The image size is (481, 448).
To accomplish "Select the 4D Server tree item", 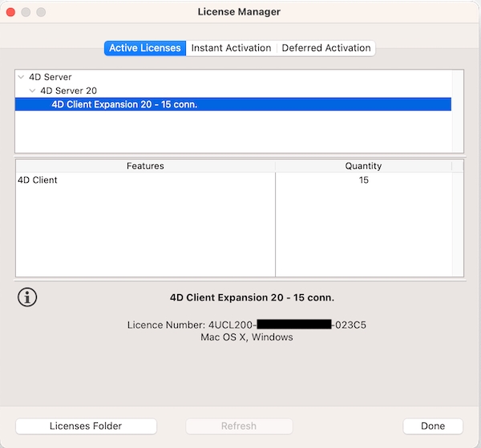I will point(51,78).
